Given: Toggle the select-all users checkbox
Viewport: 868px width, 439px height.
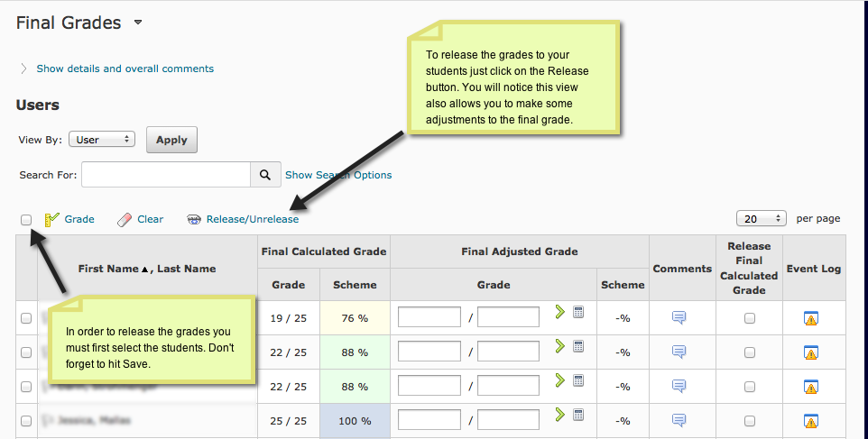Looking at the screenshot, I should (26, 219).
